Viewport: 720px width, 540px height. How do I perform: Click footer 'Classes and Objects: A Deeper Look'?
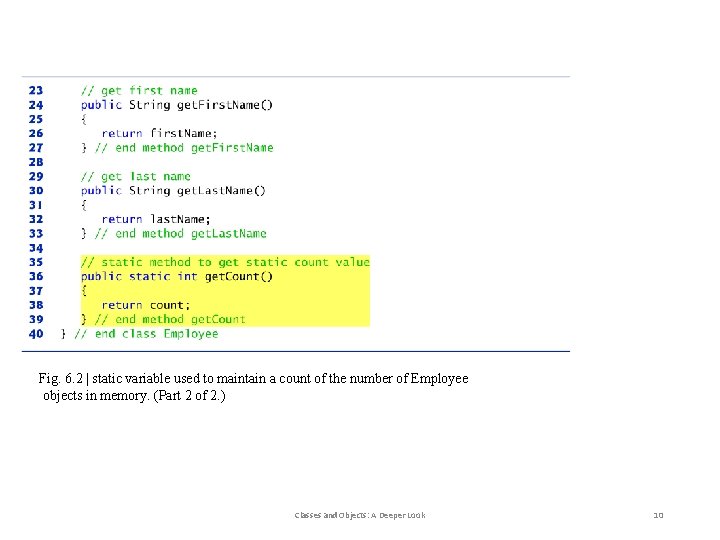click(x=360, y=515)
